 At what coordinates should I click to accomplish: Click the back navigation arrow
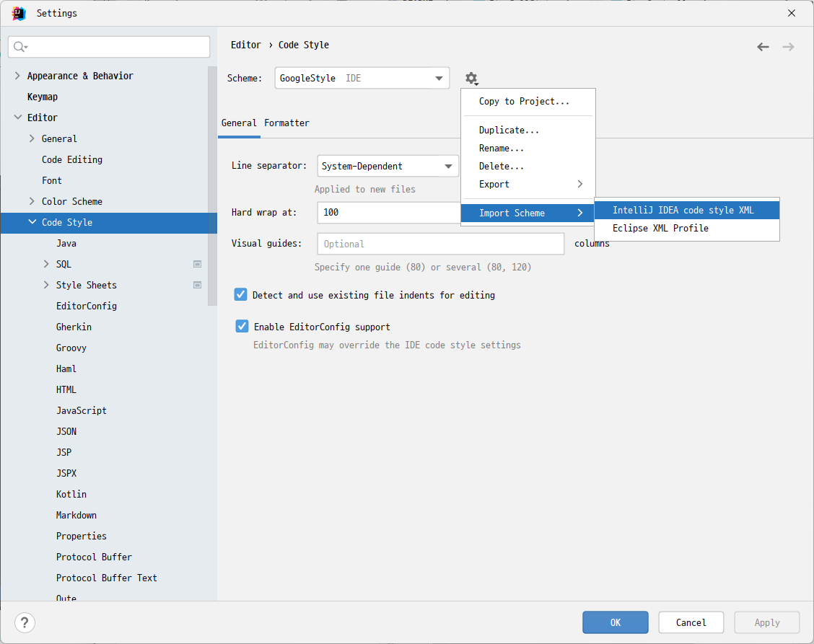[763, 47]
